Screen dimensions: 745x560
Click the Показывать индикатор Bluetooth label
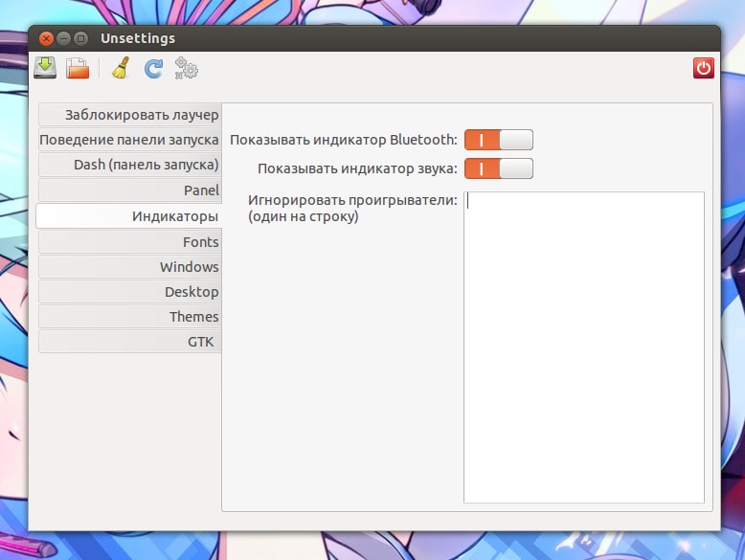tap(344, 140)
